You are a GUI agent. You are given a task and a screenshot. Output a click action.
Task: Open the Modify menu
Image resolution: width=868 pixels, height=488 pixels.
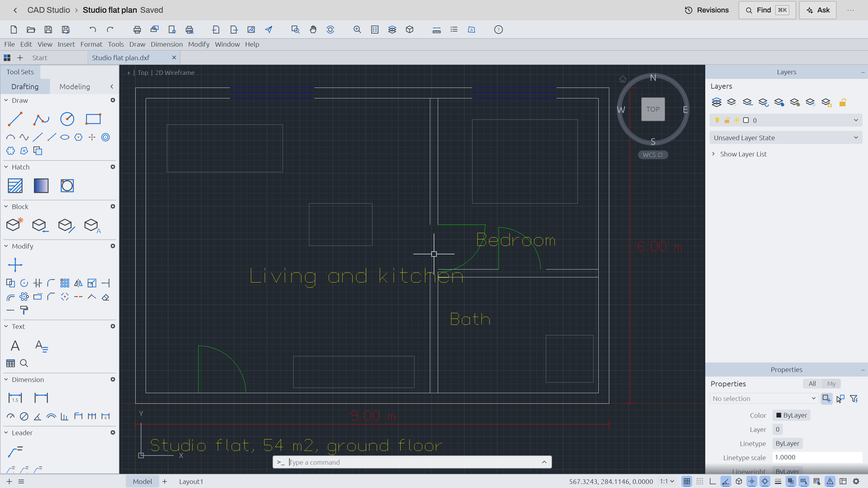[x=199, y=44]
